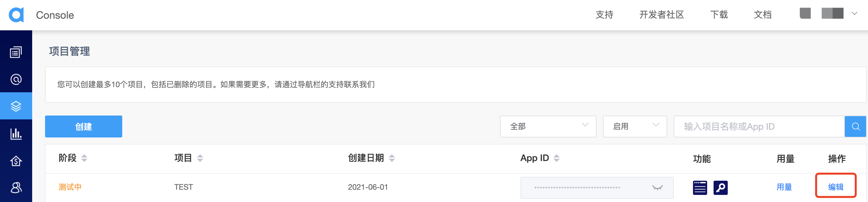The width and height of the screenshot is (868, 202).
Task: Open the members user sidebar icon
Action: (x=16, y=187)
